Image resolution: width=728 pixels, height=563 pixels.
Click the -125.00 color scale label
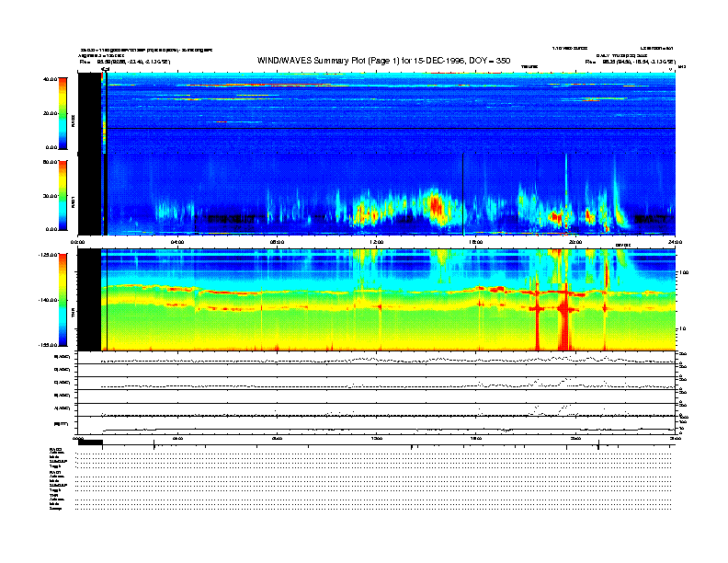(x=48, y=255)
